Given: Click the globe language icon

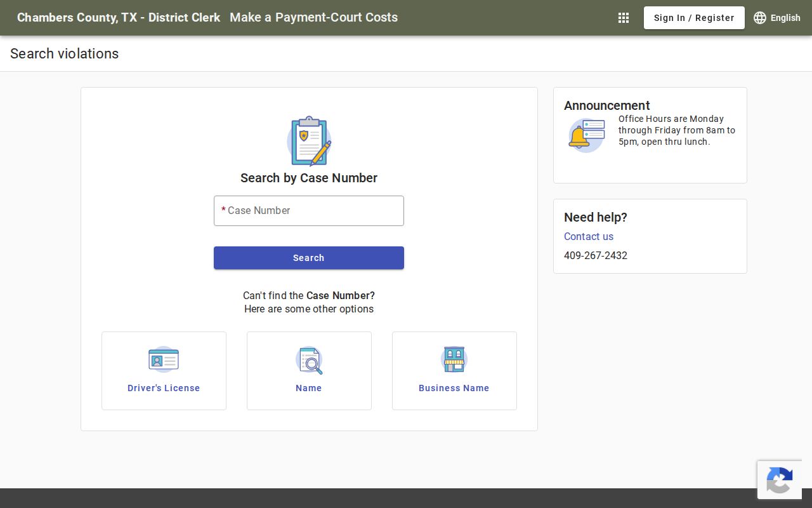Looking at the screenshot, I should 760,18.
